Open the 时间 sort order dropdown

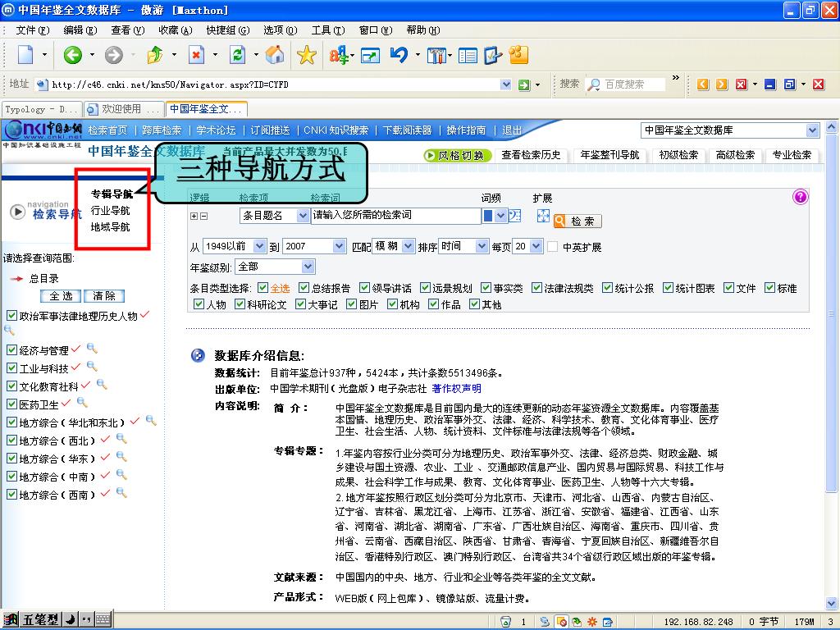pyautogui.click(x=482, y=246)
